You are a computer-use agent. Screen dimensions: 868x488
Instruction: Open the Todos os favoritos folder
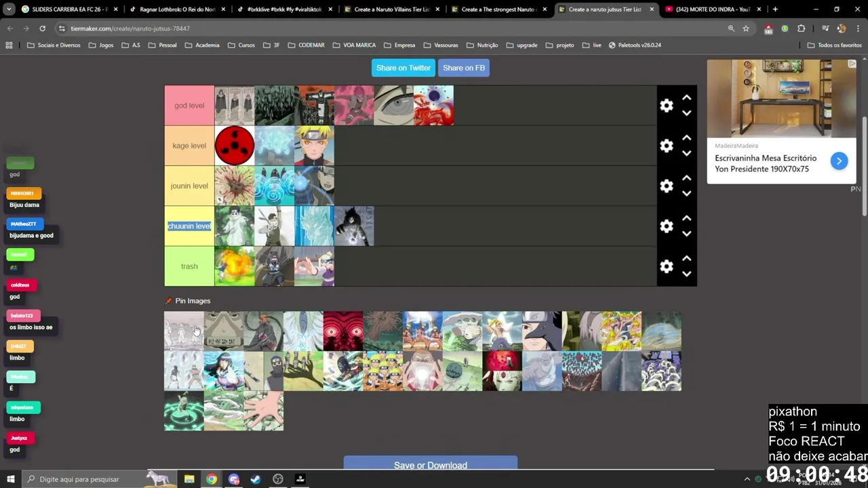(x=835, y=45)
